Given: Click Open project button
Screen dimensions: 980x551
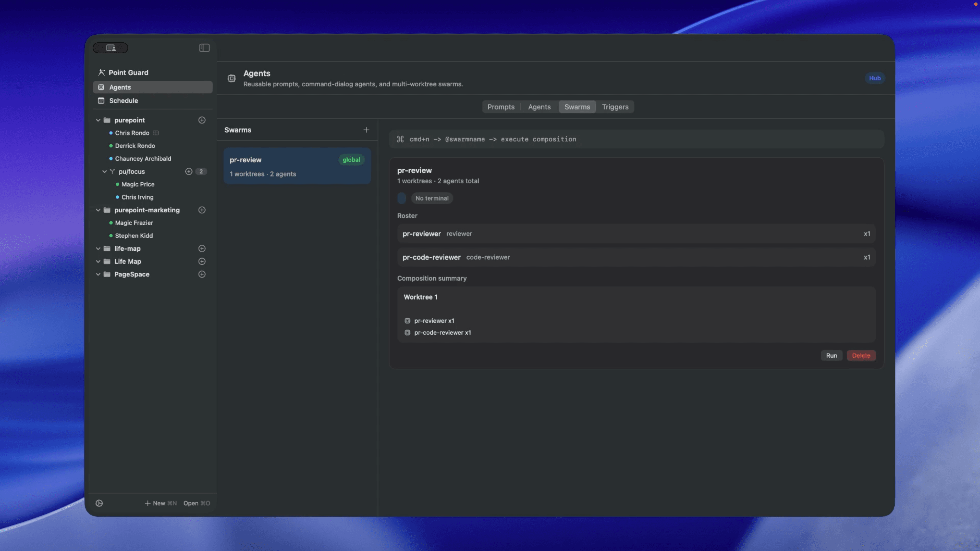Looking at the screenshot, I should [x=196, y=503].
